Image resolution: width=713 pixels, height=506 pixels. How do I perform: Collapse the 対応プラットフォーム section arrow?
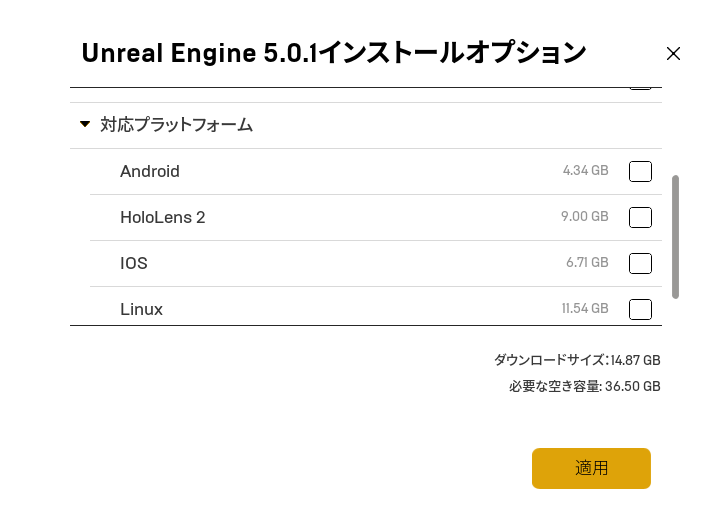coord(85,125)
